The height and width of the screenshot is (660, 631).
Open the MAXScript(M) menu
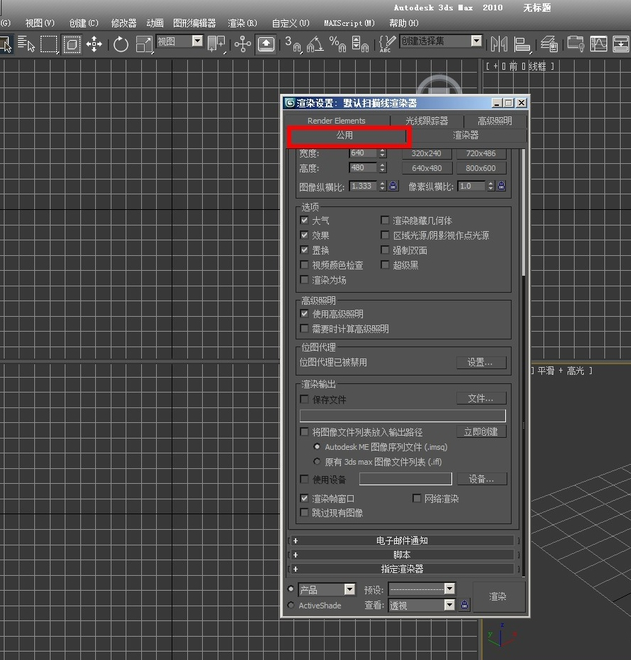coord(349,23)
